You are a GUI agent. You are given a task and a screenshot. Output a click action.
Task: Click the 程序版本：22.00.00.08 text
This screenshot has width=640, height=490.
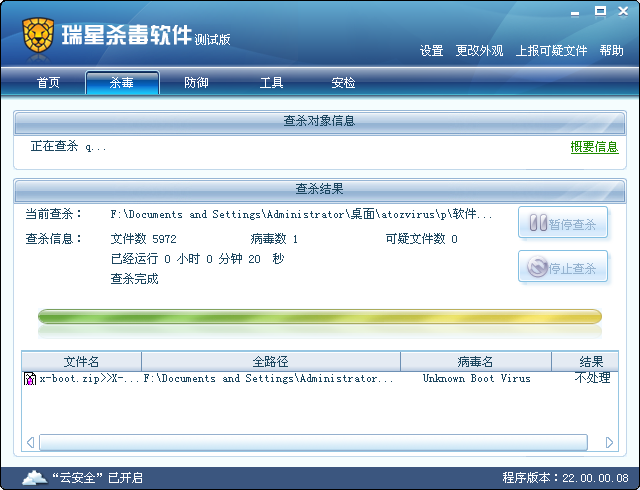565,478
